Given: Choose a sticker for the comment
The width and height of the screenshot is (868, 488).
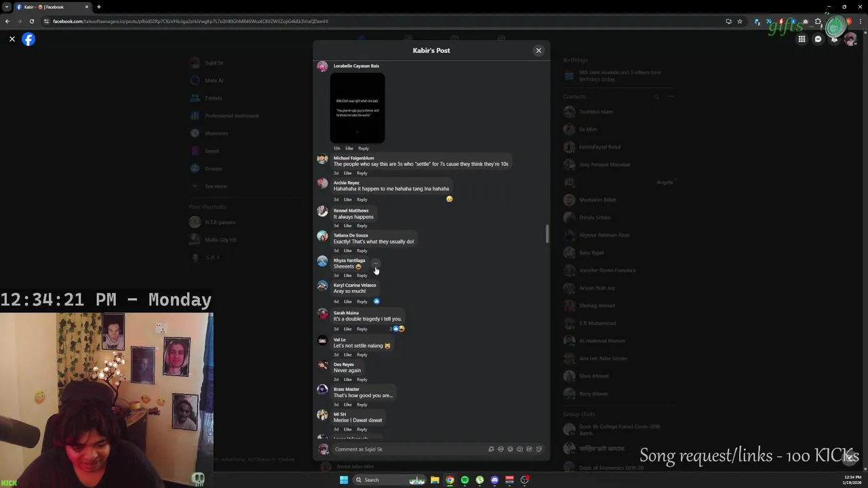Looking at the screenshot, I should [x=538, y=449].
